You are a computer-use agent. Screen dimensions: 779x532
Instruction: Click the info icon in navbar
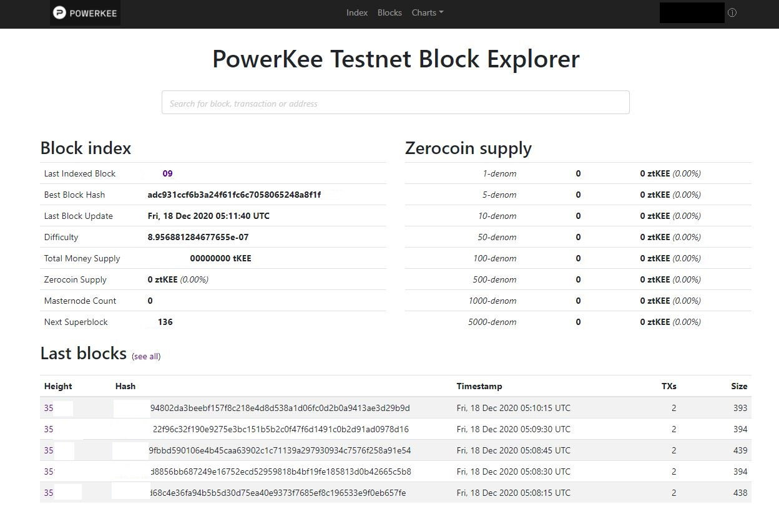(x=732, y=12)
